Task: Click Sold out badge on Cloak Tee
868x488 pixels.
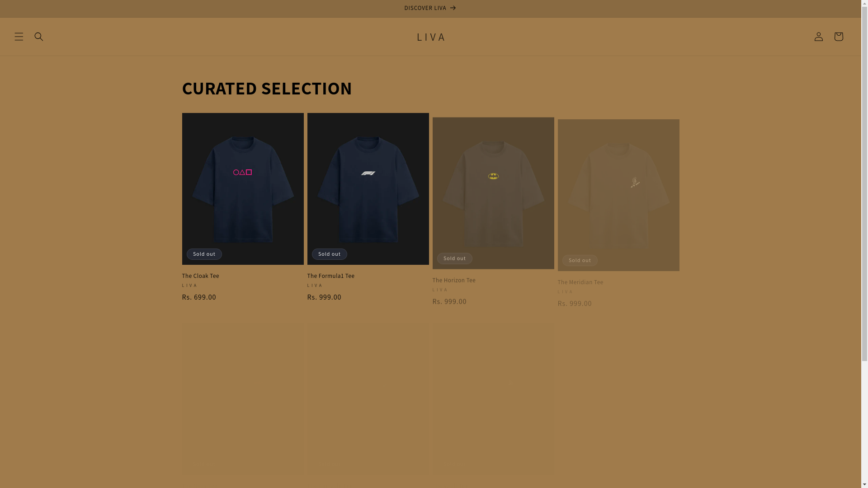Action: [204, 254]
